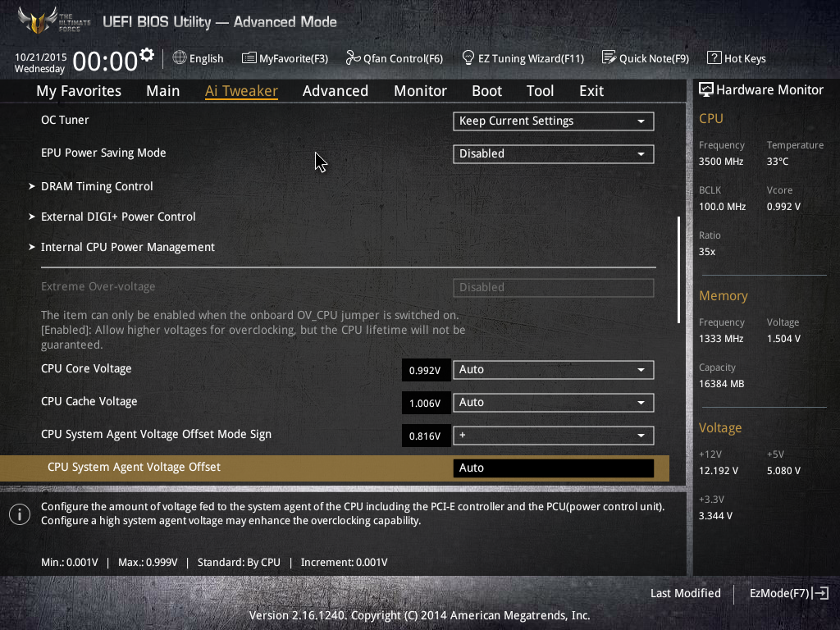This screenshot has width=840, height=630.
Task: Open the Tool tab
Action: coord(540,91)
